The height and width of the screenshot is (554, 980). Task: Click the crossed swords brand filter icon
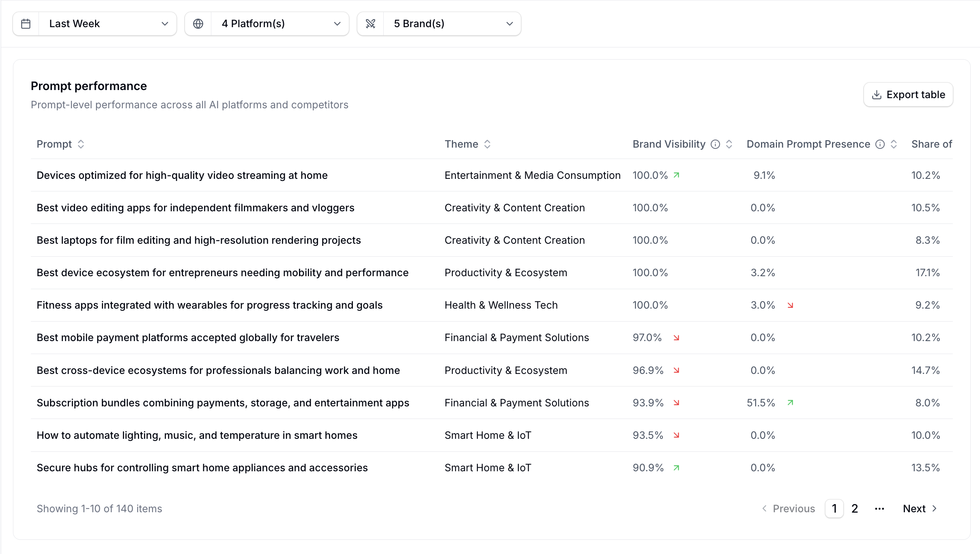[x=370, y=24]
